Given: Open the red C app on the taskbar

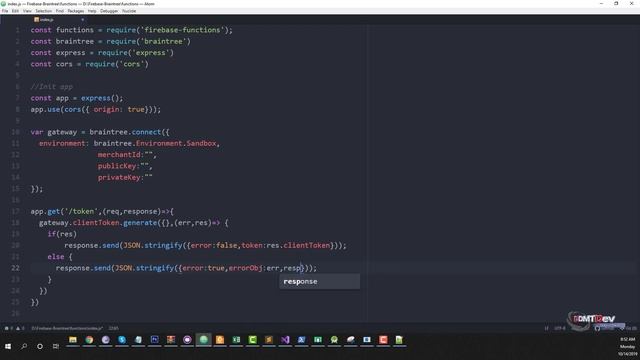Looking at the screenshot, I should coord(383,340).
